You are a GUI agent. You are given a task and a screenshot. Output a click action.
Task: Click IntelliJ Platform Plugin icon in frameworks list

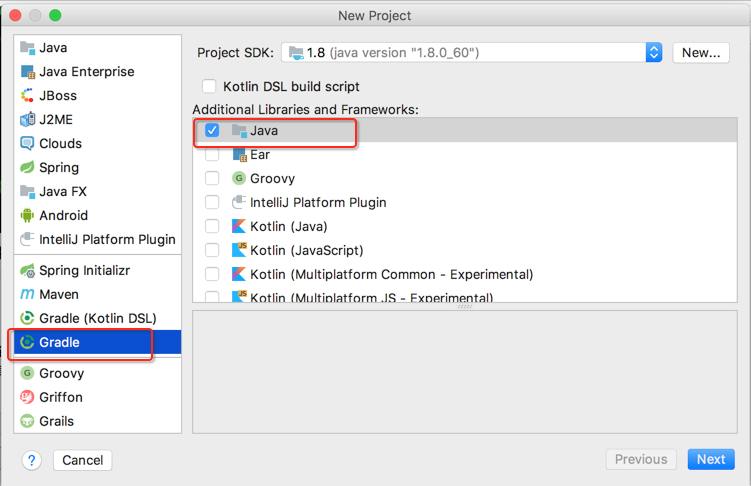coord(239,202)
